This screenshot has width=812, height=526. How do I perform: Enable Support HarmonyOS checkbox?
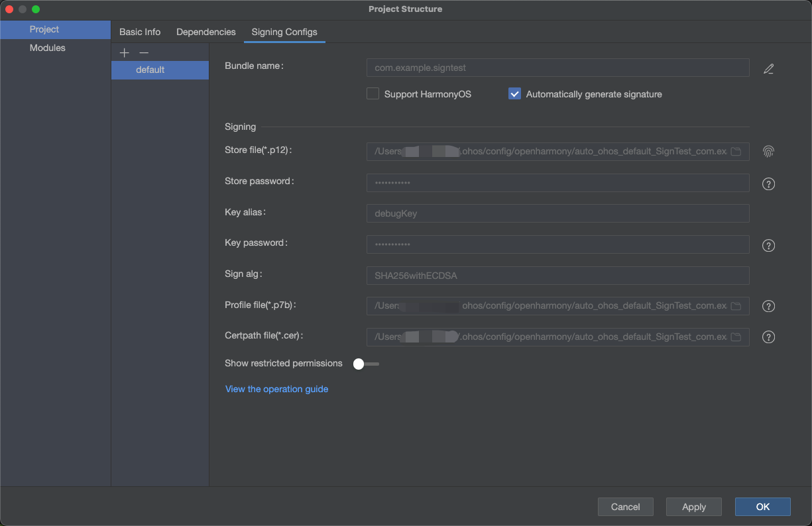click(373, 94)
